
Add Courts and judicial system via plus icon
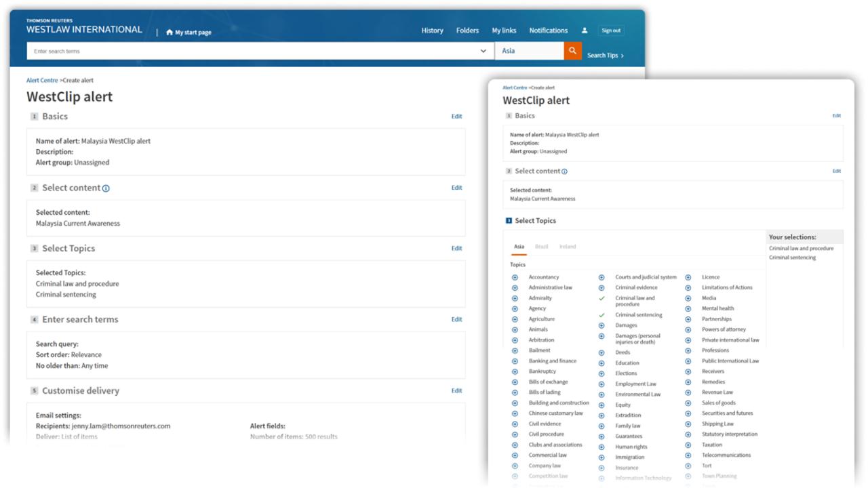coord(601,277)
